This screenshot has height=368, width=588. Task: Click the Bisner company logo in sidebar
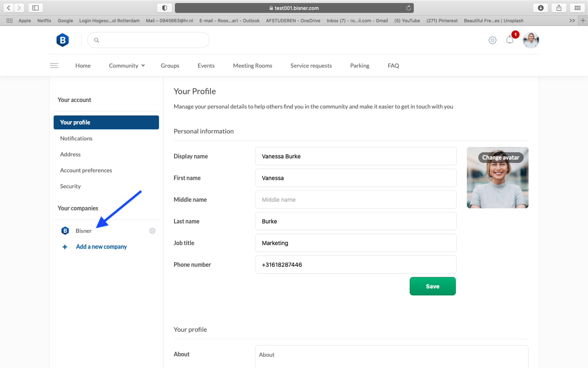[x=65, y=231]
